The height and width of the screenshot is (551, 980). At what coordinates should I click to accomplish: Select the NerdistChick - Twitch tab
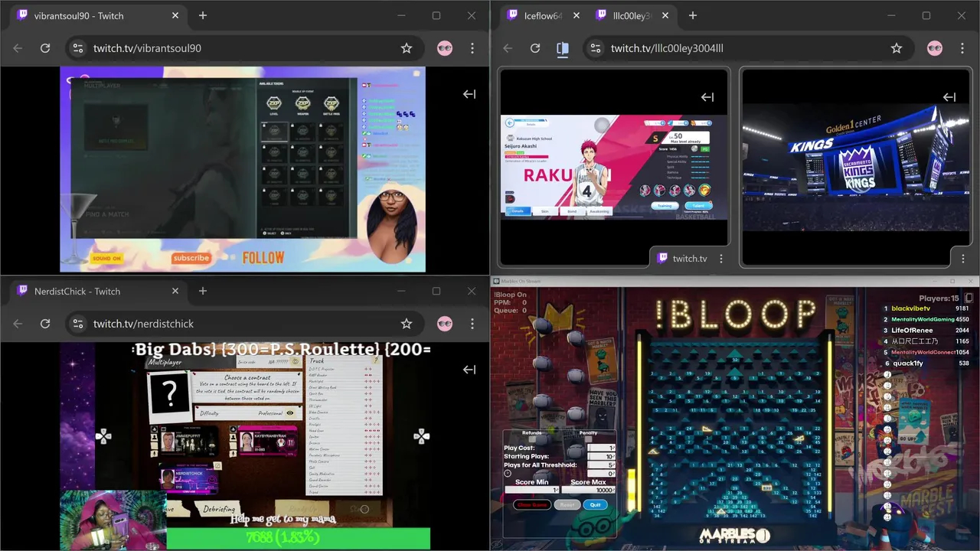98,291
